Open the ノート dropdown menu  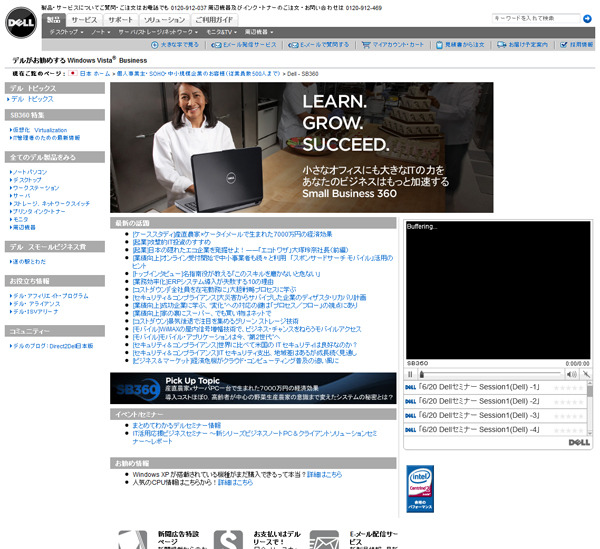pos(100,32)
